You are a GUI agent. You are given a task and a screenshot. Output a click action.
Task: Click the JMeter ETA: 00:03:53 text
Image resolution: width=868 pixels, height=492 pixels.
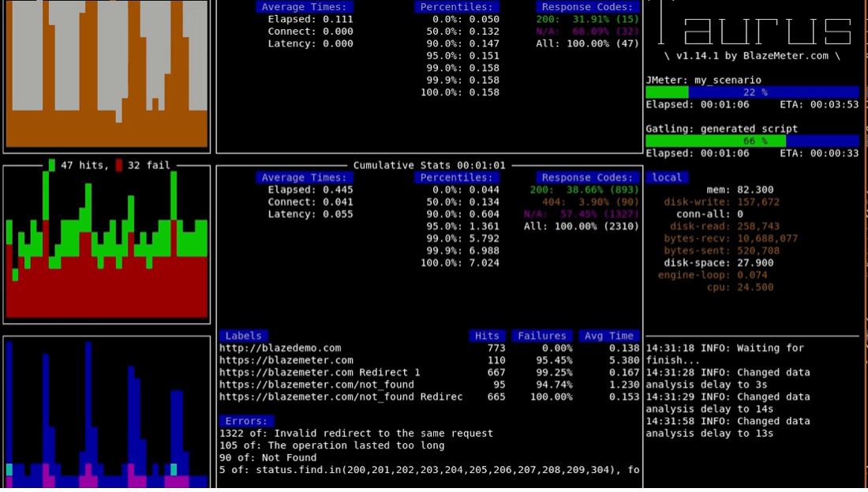819,104
